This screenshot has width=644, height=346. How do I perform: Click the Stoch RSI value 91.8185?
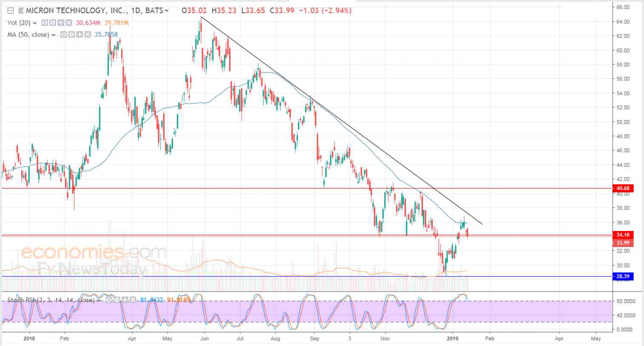[x=179, y=300]
